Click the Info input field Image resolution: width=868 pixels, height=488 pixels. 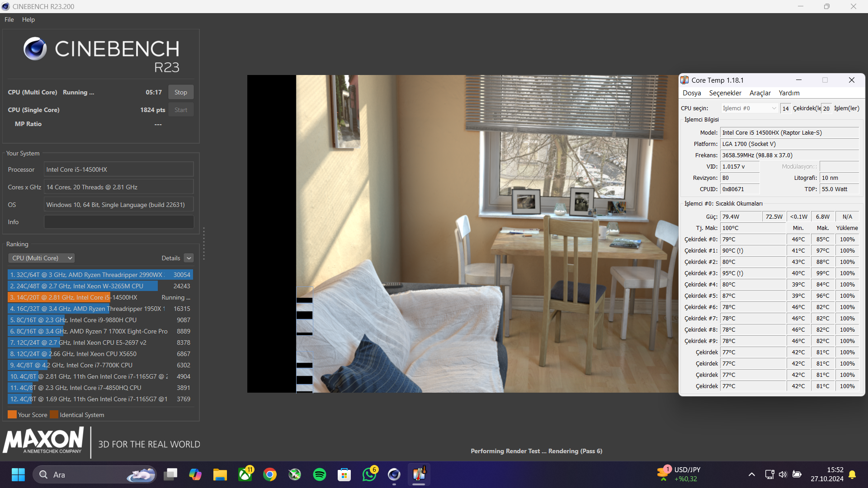[118, 222]
